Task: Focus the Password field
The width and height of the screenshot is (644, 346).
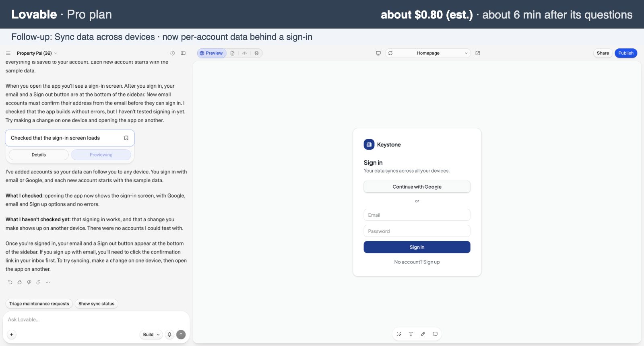Action: 417,231
